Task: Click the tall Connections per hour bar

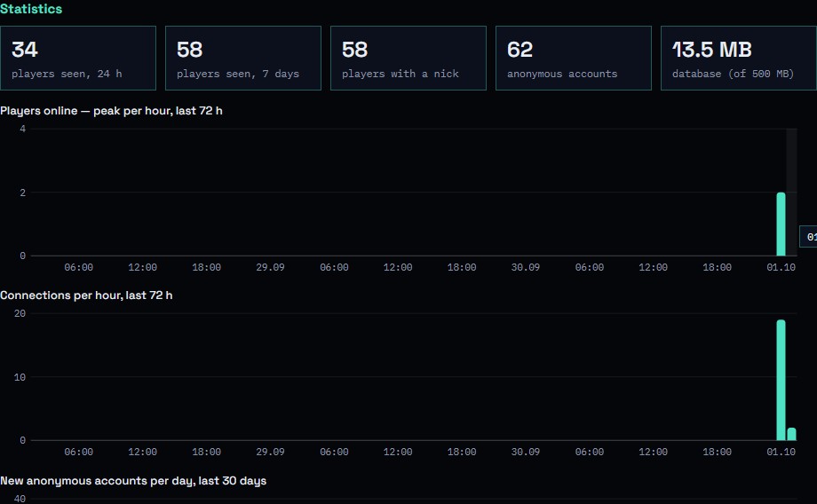Action: tap(781, 380)
